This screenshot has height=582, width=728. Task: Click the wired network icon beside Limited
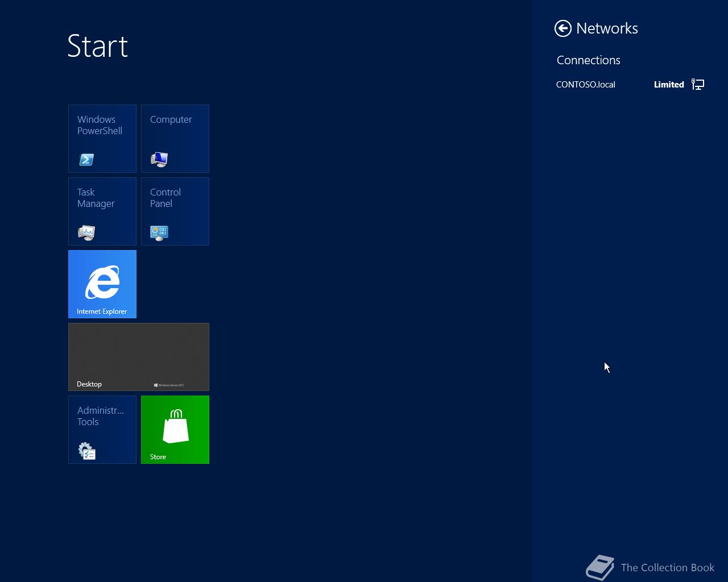(x=698, y=85)
